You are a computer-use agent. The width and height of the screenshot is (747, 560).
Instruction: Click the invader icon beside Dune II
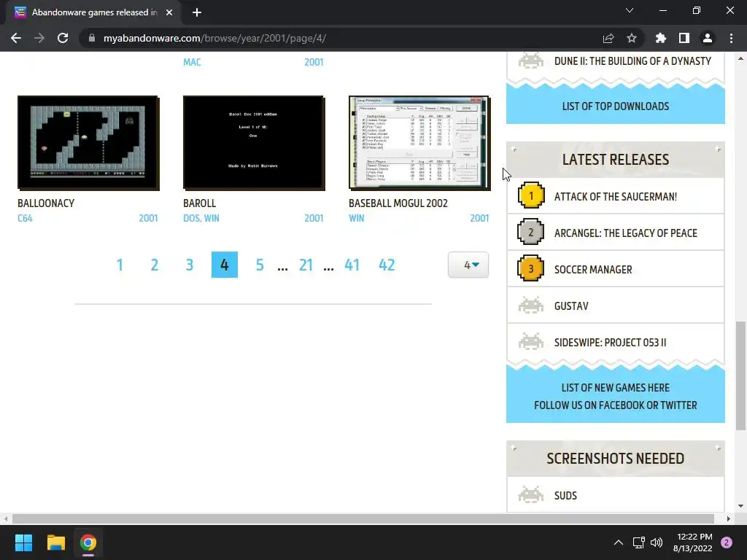point(531,61)
